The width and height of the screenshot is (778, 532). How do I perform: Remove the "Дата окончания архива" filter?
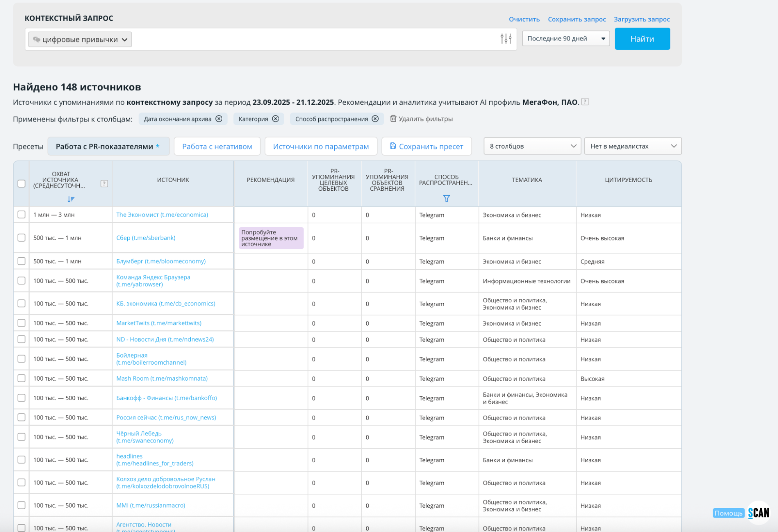(x=219, y=119)
